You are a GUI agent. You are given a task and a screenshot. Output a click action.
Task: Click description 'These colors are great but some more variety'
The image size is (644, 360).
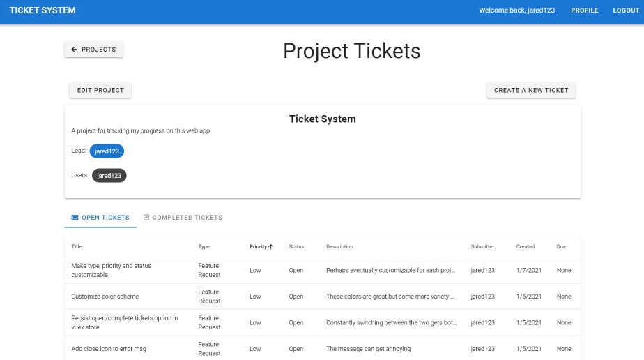(390, 297)
